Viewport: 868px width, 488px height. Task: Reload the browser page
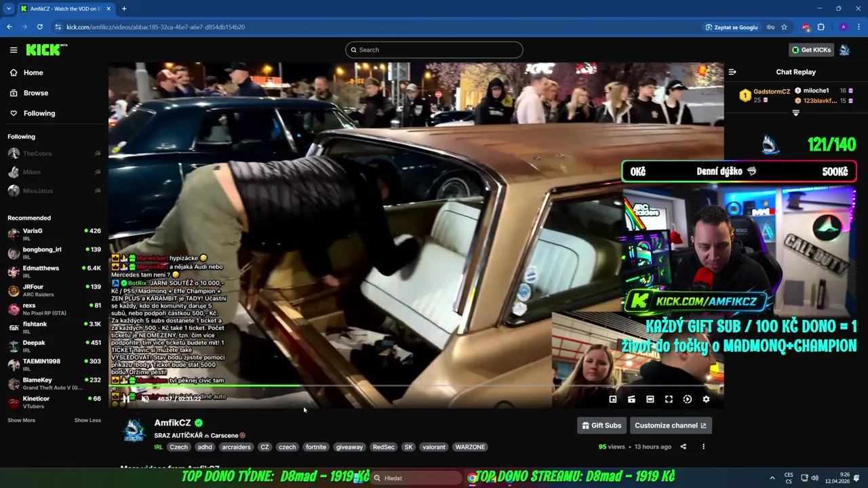coord(40,27)
